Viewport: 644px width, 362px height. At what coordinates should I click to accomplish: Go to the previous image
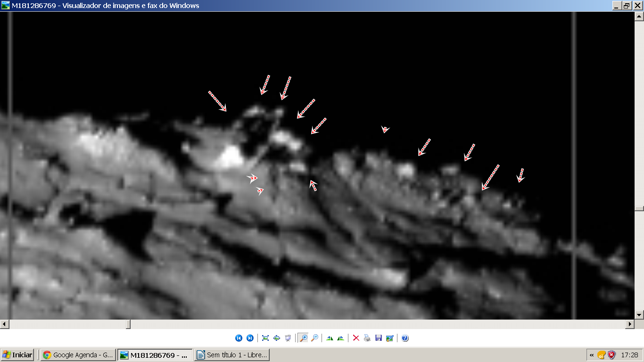click(x=239, y=338)
